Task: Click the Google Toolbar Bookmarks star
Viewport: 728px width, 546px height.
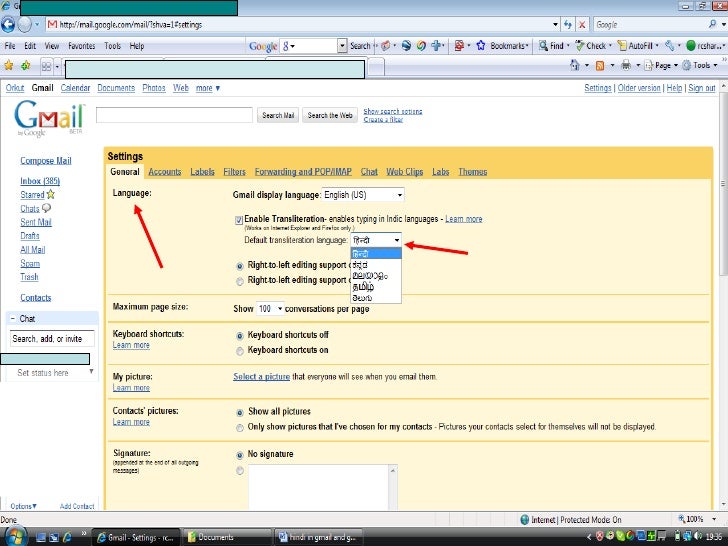Action: [481, 46]
